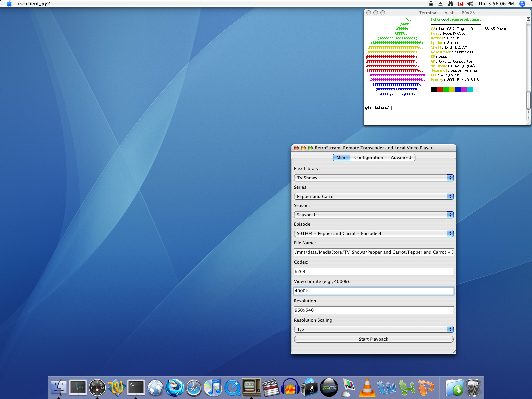Open Activity Monitor from the dock
532x399 pixels.
coord(78,388)
